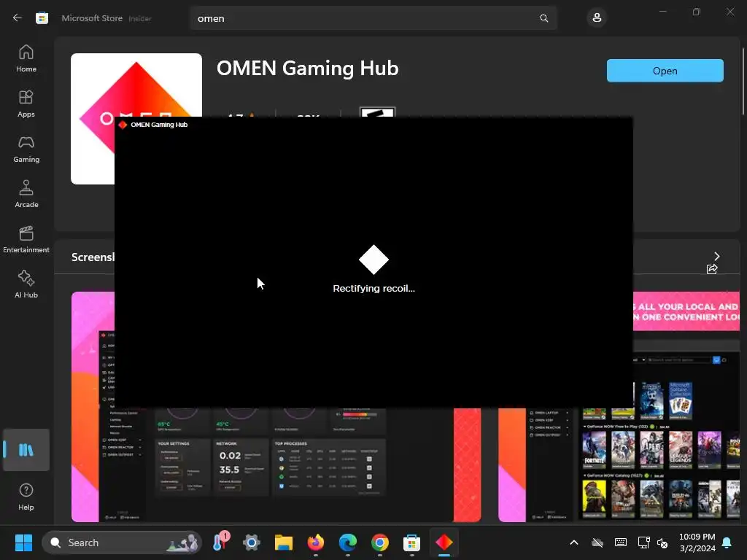Image resolution: width=747 pixels, height=560 pixels.
Task: Open Apps in the Store sidebar
Action: tap(26, 104)
